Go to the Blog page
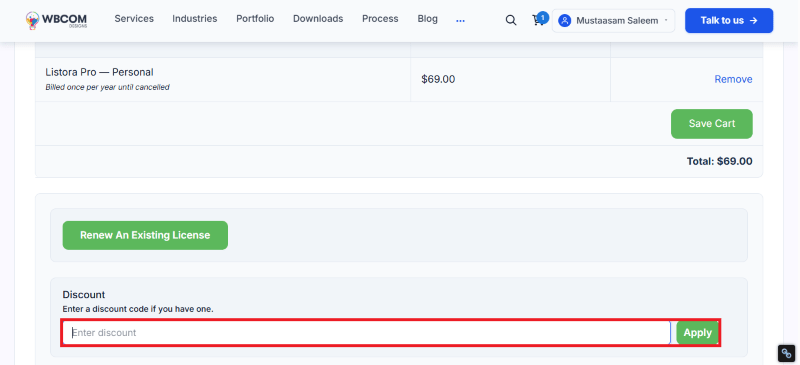 coord(428,19)
